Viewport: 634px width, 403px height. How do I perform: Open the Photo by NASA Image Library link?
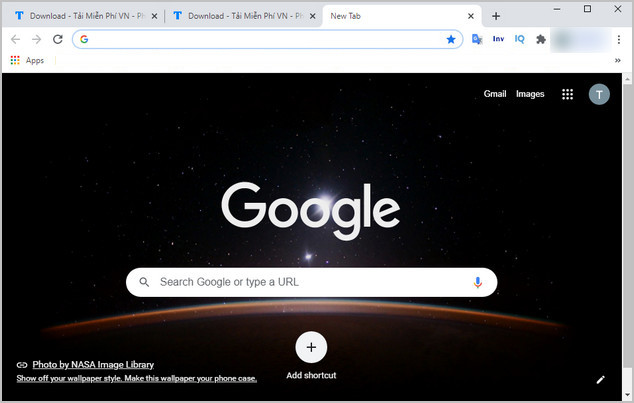click(x=93, y=365)
